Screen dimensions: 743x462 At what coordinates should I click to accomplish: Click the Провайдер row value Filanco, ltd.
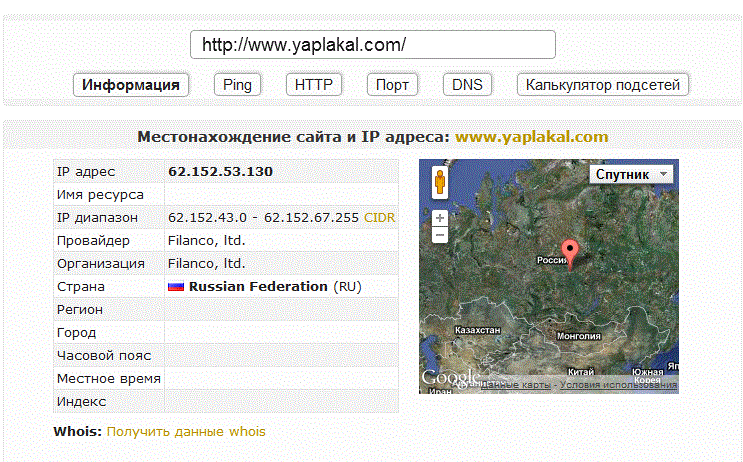point(207,241)
